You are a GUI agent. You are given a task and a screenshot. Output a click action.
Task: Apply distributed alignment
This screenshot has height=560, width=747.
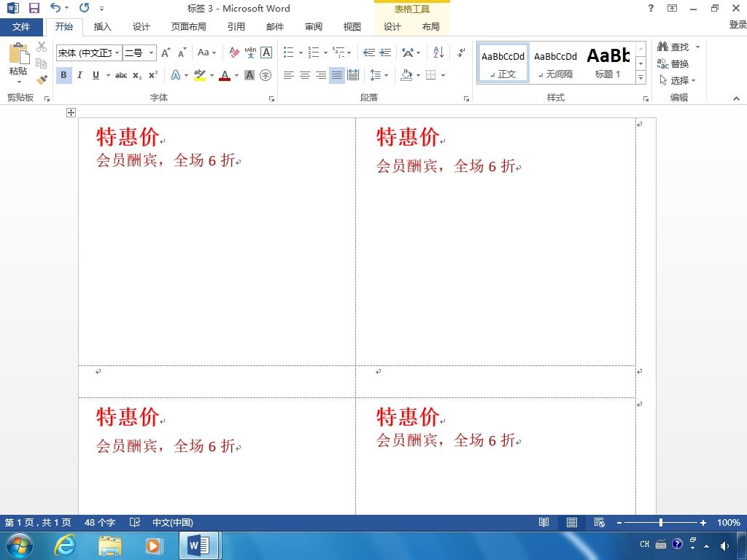point(353,75)
